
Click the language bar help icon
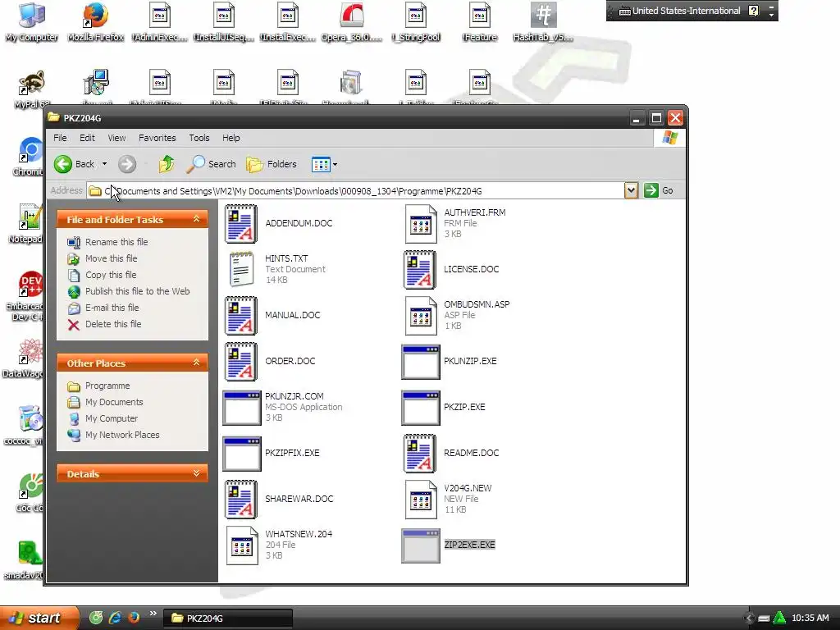click(754, 11)
